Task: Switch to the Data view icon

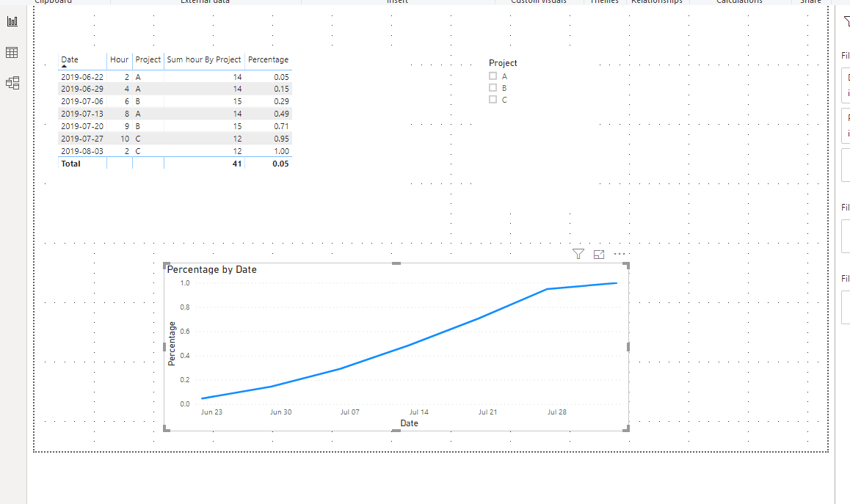Action: [x=12, y=52]
